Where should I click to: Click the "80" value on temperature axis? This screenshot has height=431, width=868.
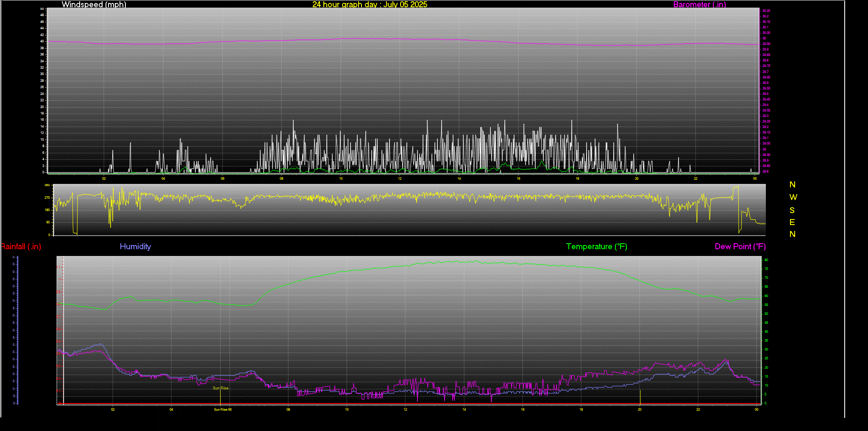766,260
